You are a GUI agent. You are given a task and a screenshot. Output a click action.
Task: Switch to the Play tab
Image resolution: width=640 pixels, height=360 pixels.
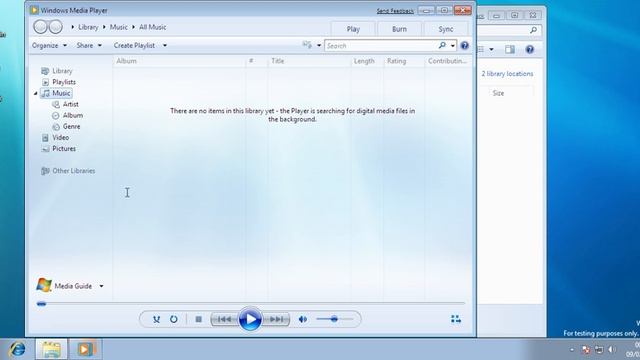click(x=353, y=29)
